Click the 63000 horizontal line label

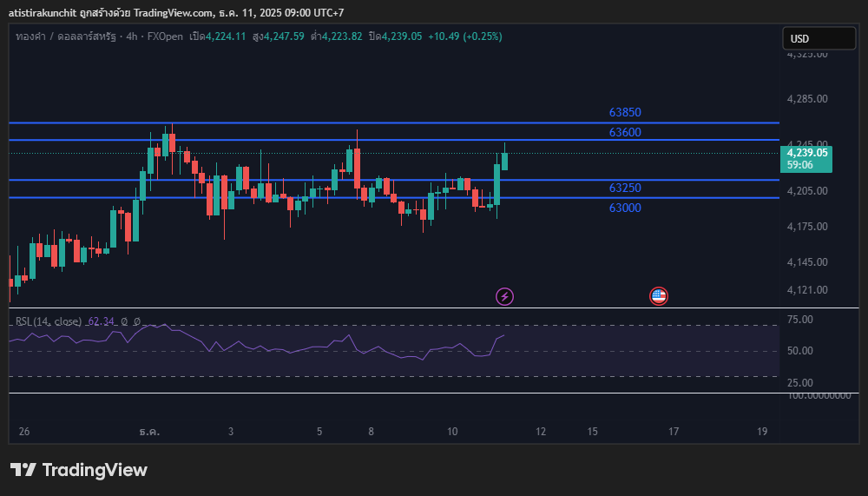625,208
